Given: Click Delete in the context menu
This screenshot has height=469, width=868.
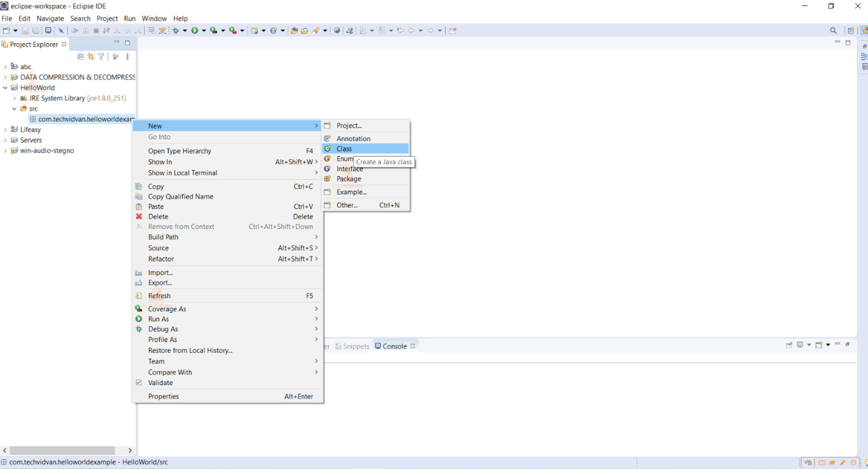Looking at the screenshot, I should pos(228,216).
